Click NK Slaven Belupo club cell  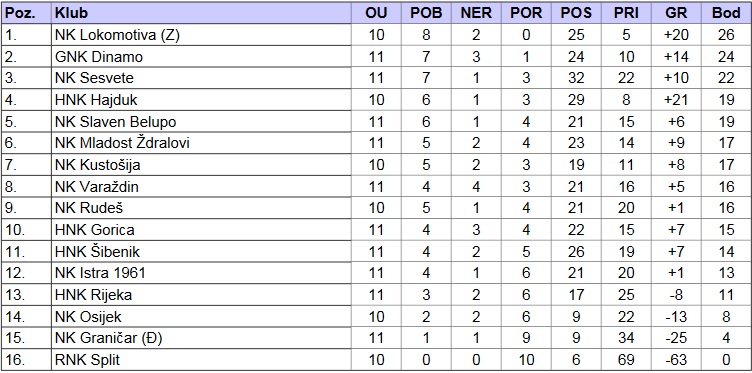[201, 122]
